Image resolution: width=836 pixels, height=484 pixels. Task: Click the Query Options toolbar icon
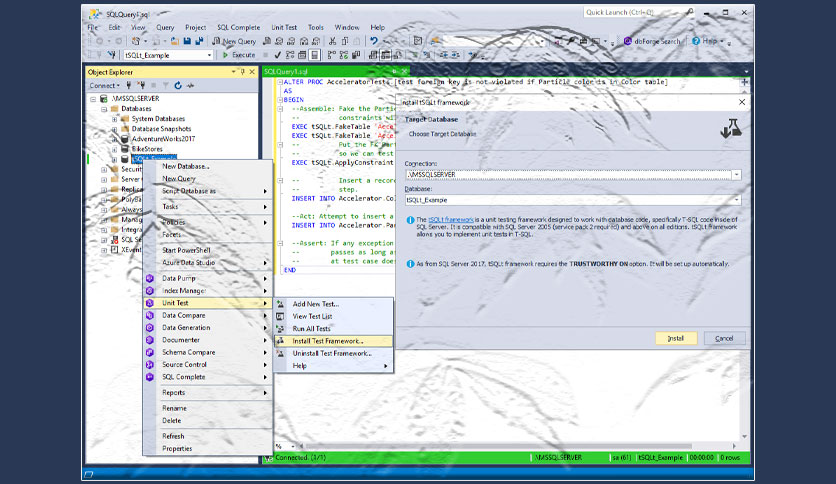pos(302,54)
